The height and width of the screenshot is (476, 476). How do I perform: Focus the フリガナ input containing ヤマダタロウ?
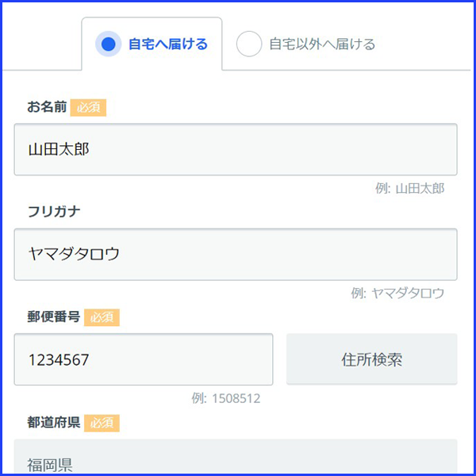pyautogui.click(x=236, y=254)
